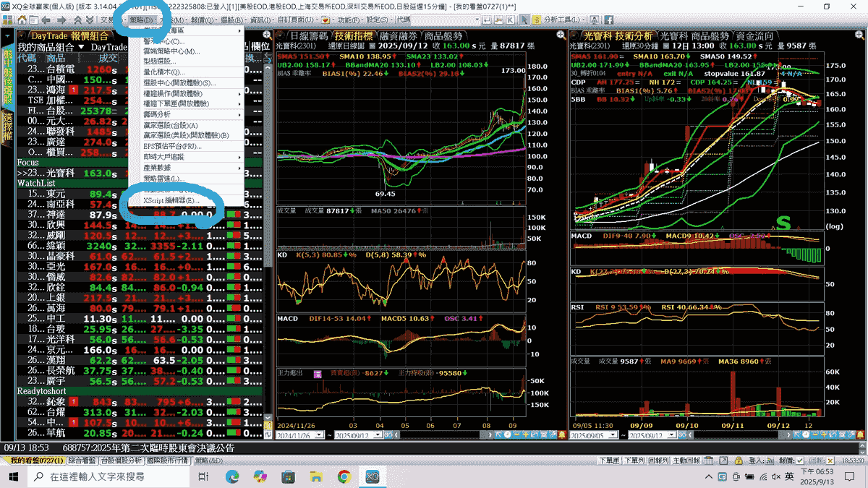Open File Explorer from the taskbar
The image size is (868, 488).
pos(316,476)
